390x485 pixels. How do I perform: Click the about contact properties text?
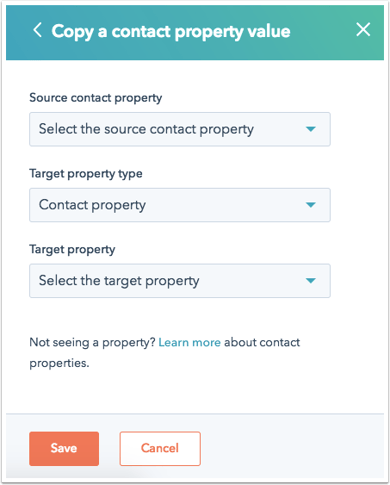(x=165, y=353)
